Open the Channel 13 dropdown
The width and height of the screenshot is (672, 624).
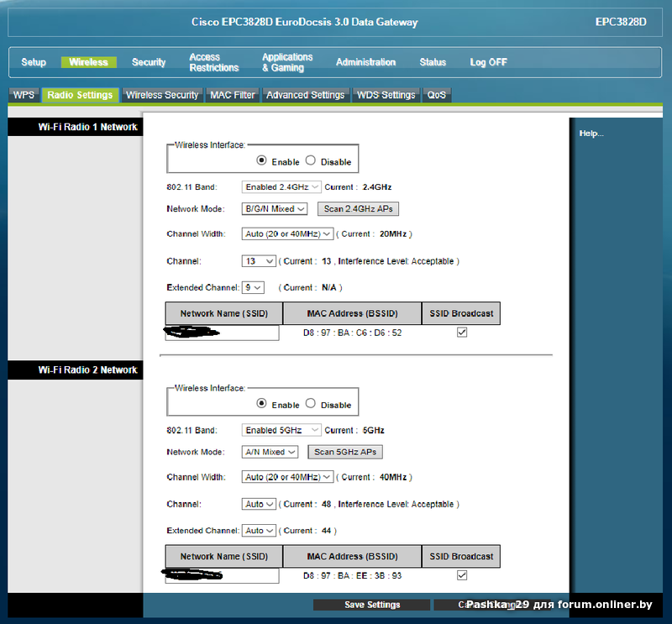(259, 261)
